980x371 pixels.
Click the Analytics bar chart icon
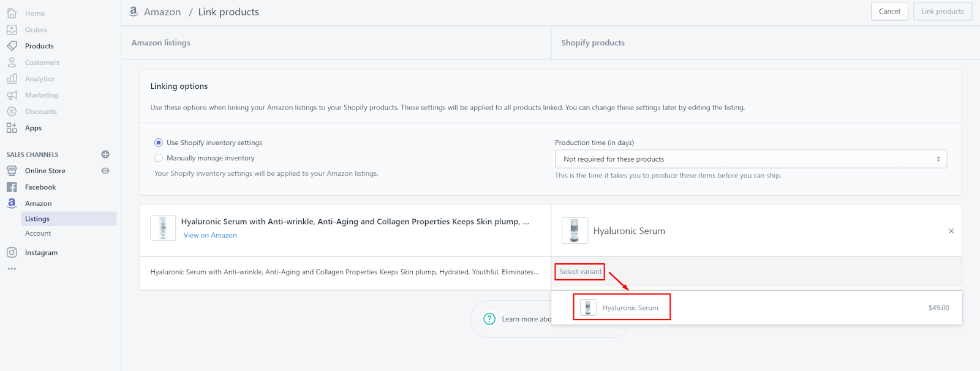(x=12, y=78)
